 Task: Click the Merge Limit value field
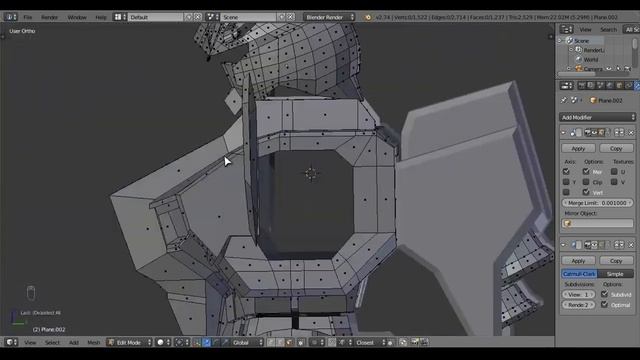pos(598,203)
